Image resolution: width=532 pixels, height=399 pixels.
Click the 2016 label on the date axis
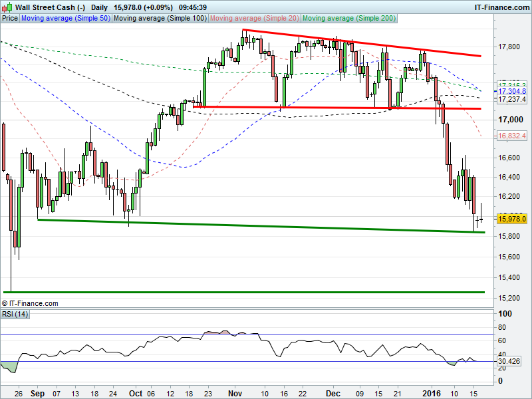point(432,393)
